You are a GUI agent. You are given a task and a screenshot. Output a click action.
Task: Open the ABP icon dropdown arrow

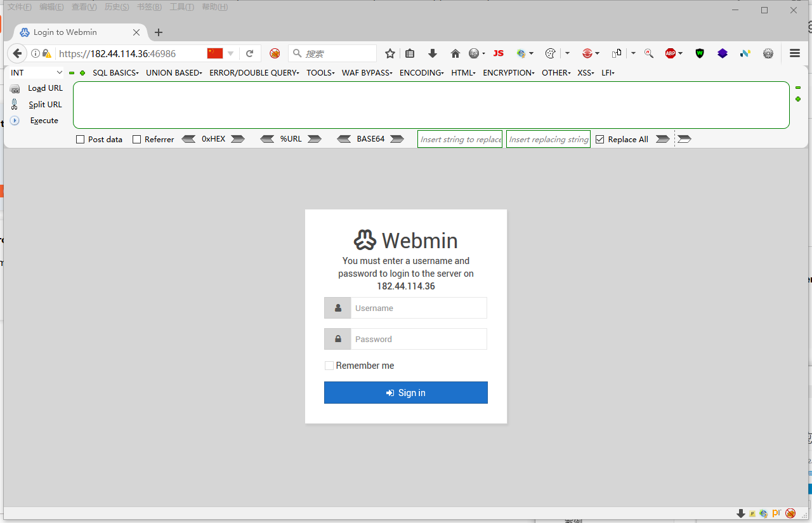pos(681,53)
